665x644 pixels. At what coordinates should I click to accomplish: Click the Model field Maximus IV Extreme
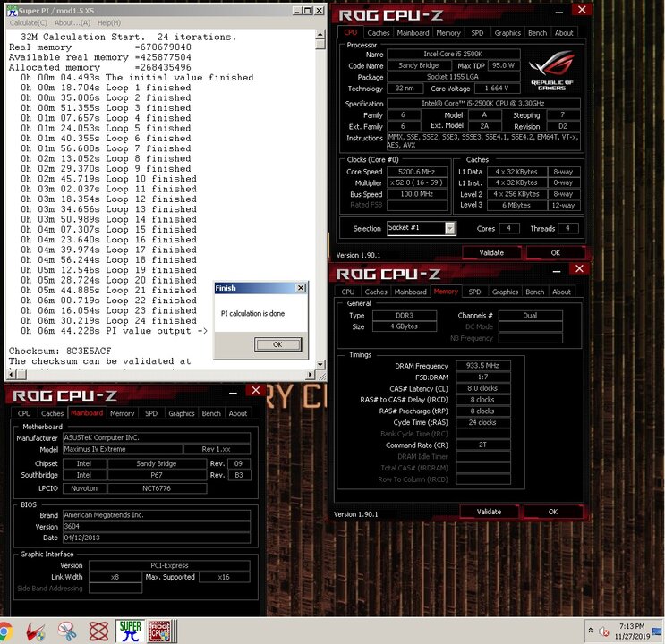(x=123, y=449)
